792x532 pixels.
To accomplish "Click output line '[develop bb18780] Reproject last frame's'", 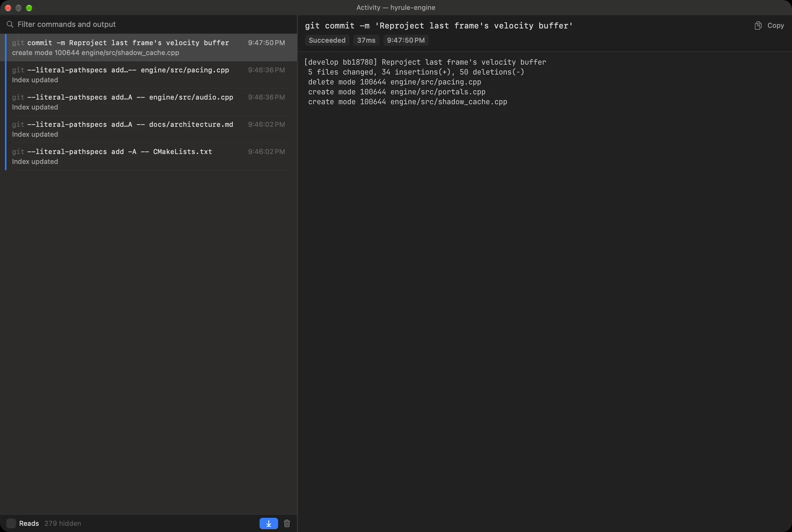I will tap(425, 62).
